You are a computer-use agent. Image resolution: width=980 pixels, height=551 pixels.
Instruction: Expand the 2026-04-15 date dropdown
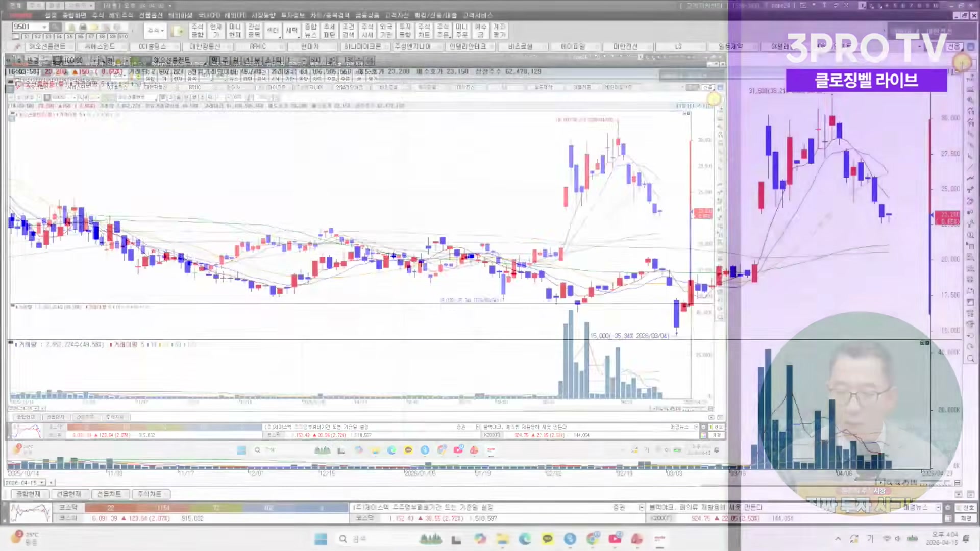(x=42, y=482)
